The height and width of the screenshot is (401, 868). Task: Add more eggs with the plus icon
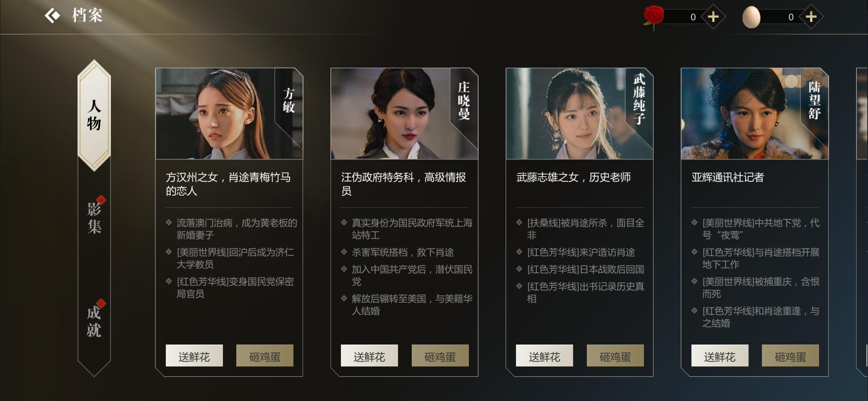click(811, 17)
